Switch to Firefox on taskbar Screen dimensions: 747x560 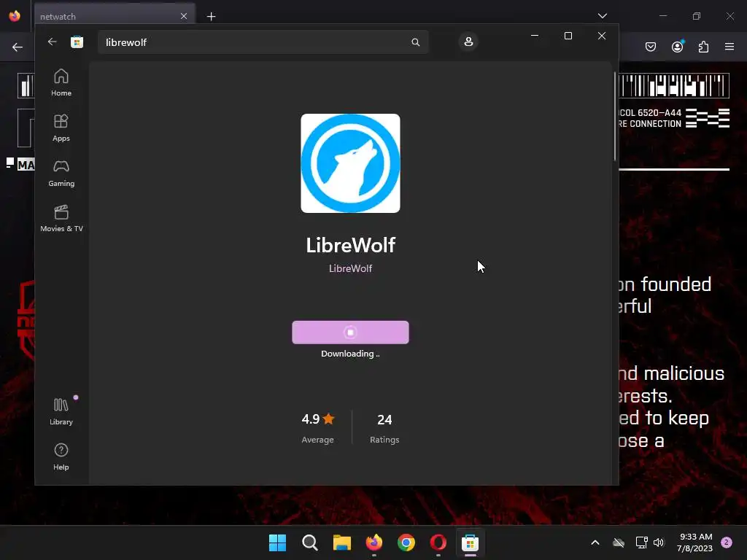374,542
